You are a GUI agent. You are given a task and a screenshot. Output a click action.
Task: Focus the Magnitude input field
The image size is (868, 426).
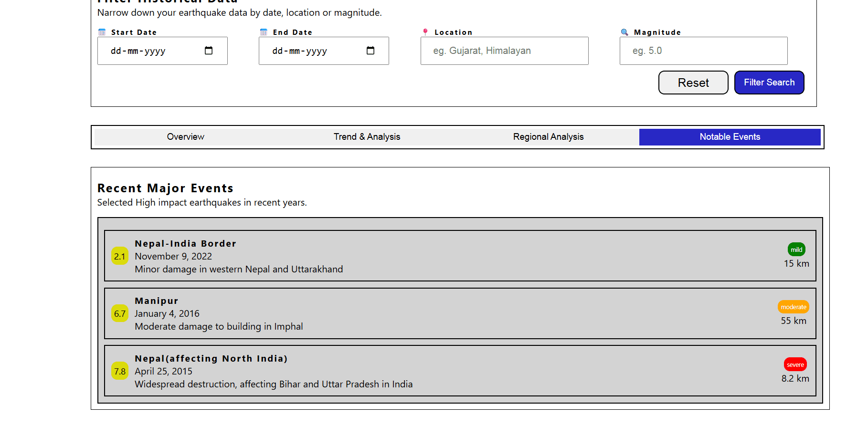point(703,51)
